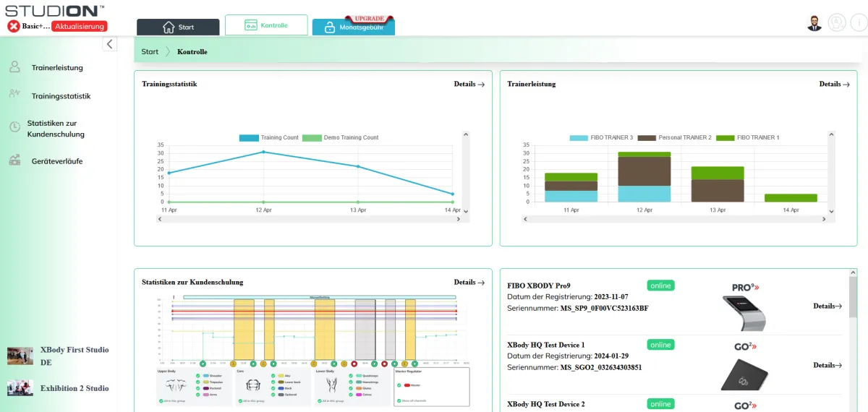Click the people-graph icon beside Trainingsstatistik

14,94
